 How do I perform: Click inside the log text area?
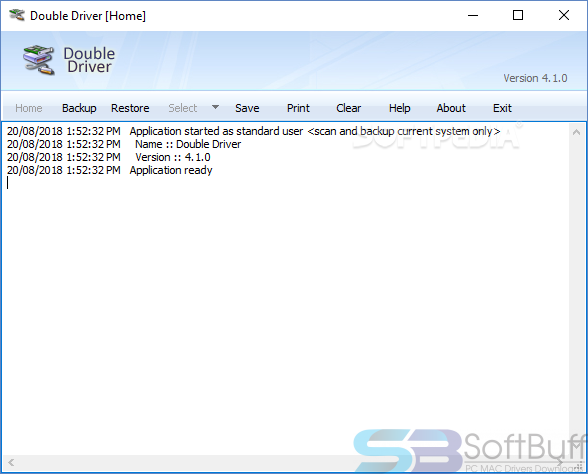point(285,300)
